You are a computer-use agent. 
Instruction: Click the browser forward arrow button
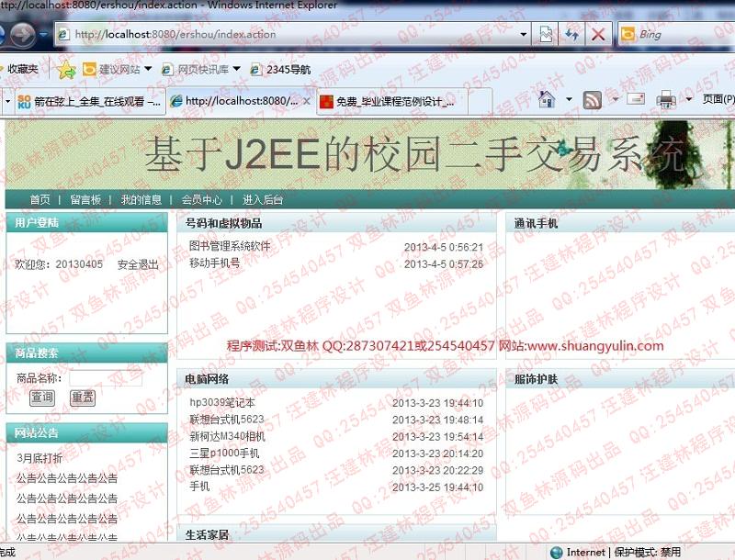click(22, 34)
